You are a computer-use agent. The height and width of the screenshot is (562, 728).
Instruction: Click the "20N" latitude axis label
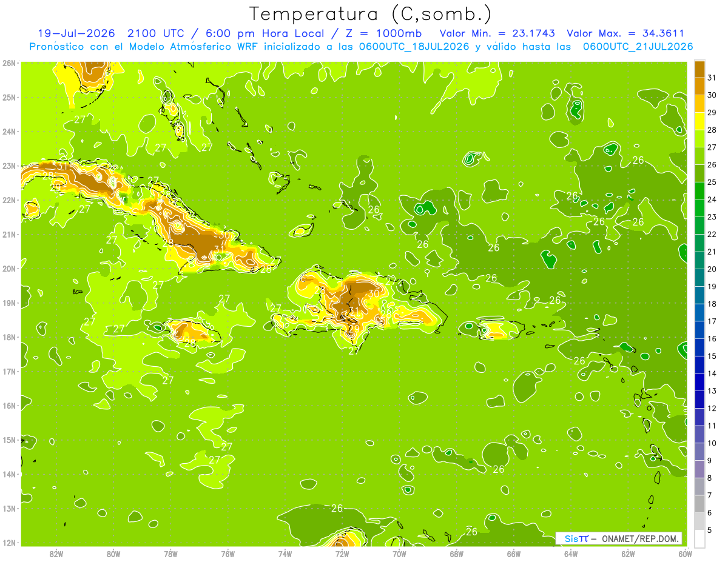click(x=8, y=268)
